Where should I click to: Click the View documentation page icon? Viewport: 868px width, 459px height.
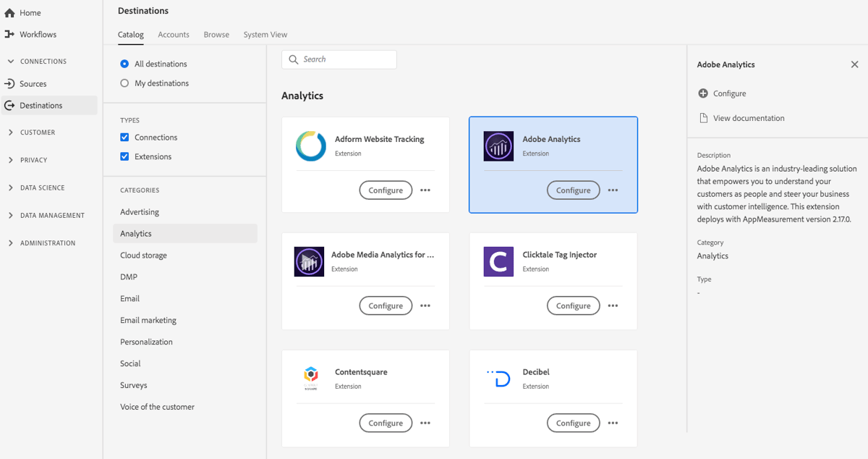702,117
